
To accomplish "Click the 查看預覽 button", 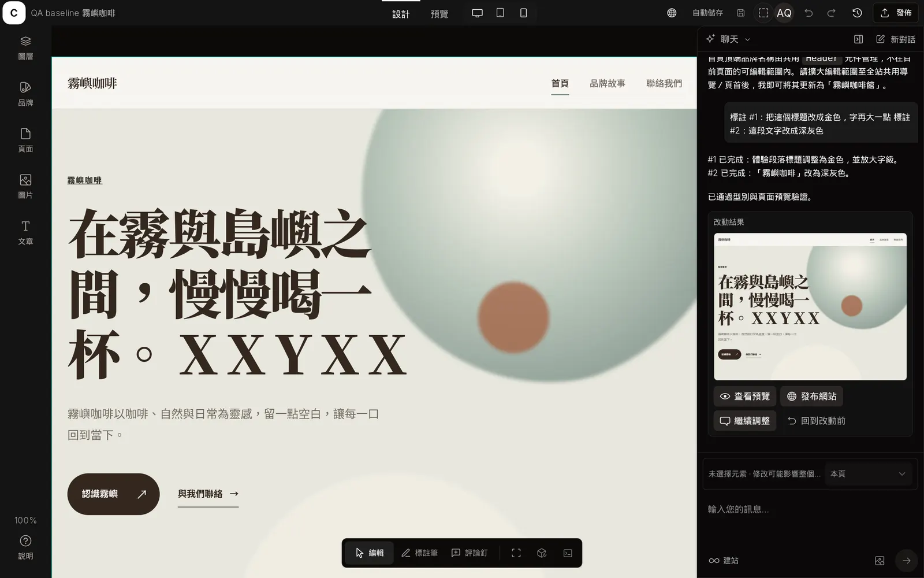I will 745,397.
